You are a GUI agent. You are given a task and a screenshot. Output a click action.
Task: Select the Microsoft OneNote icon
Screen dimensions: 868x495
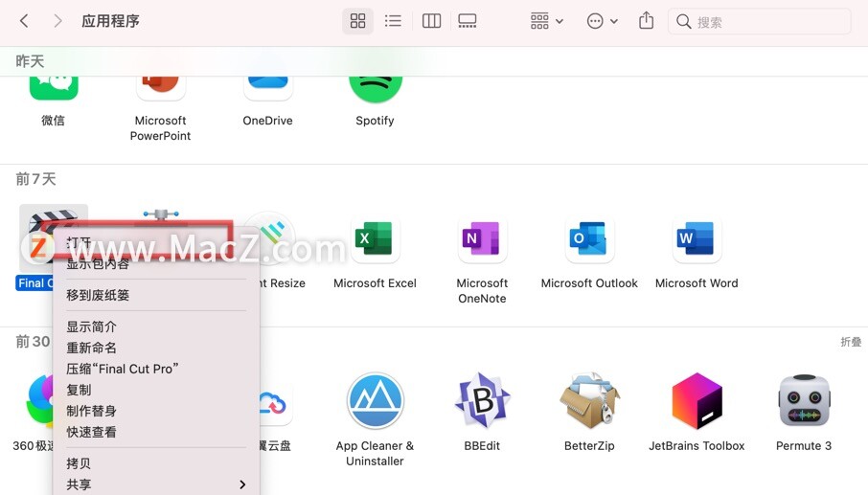point(482,239)
